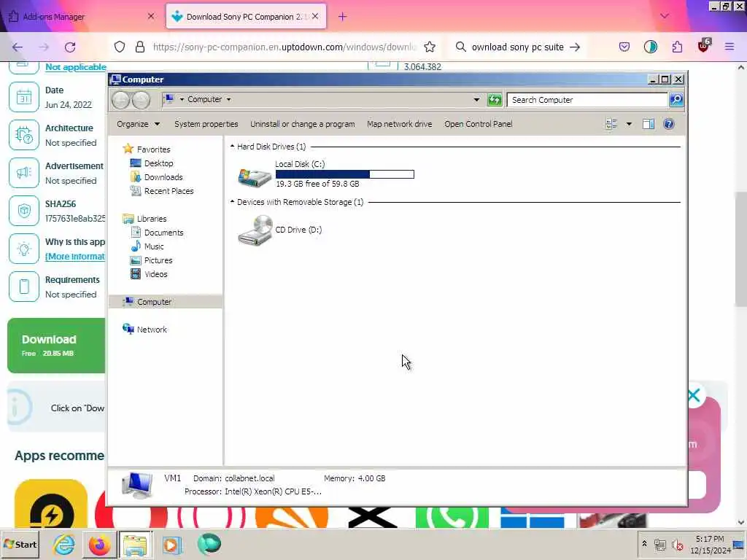Viewport: 747px width, 560px height.
Task: Click the Explorer forward arrow button
Action: [x=141, y=100]
